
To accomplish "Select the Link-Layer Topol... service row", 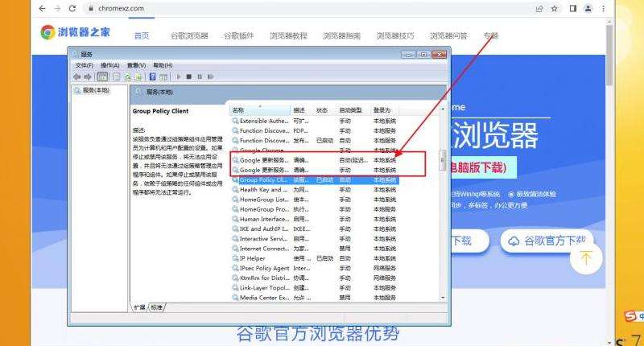I will point(314,288).
